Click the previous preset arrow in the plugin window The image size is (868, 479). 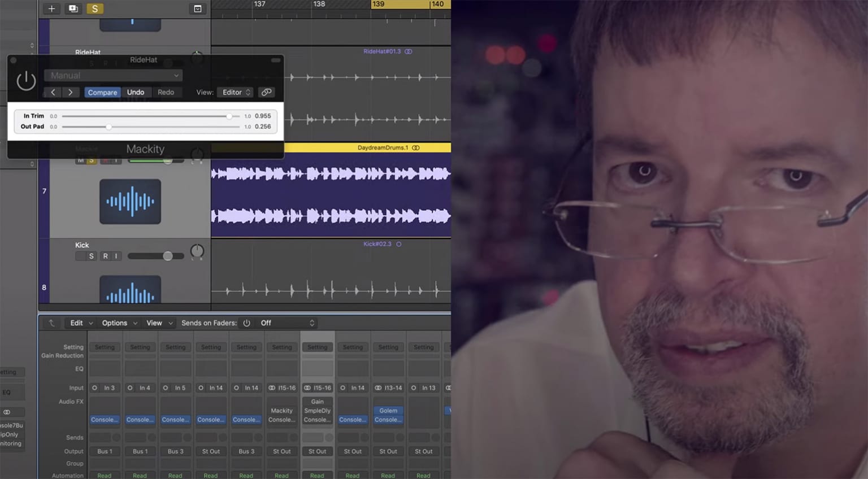click(x=53, y=92)
